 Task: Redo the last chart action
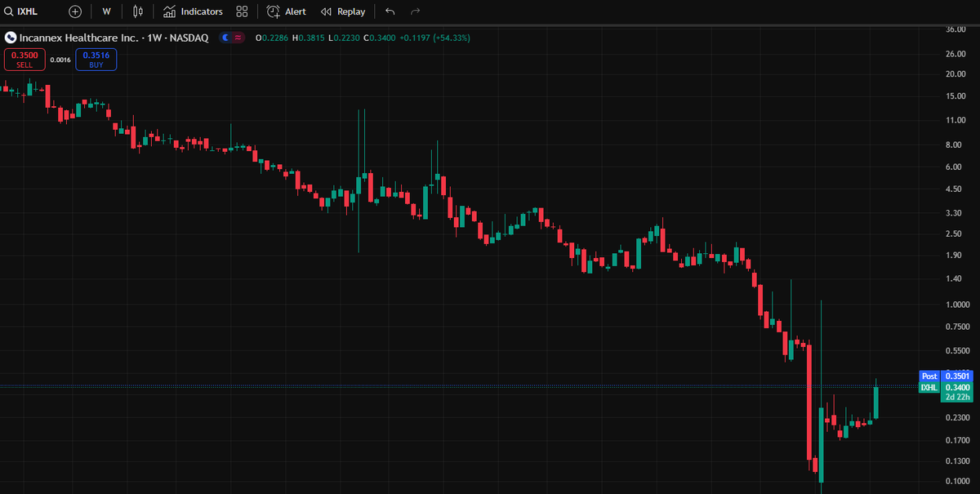tap(416, 11)
